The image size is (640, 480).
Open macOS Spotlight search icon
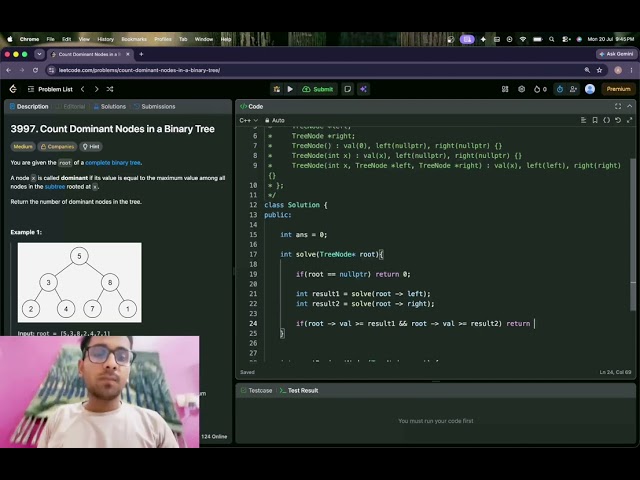tap(551, 39)
